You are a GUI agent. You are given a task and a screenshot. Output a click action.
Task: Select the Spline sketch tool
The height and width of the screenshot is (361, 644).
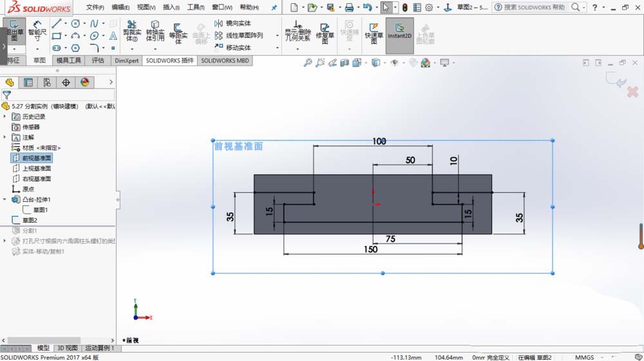pos(95,23)
